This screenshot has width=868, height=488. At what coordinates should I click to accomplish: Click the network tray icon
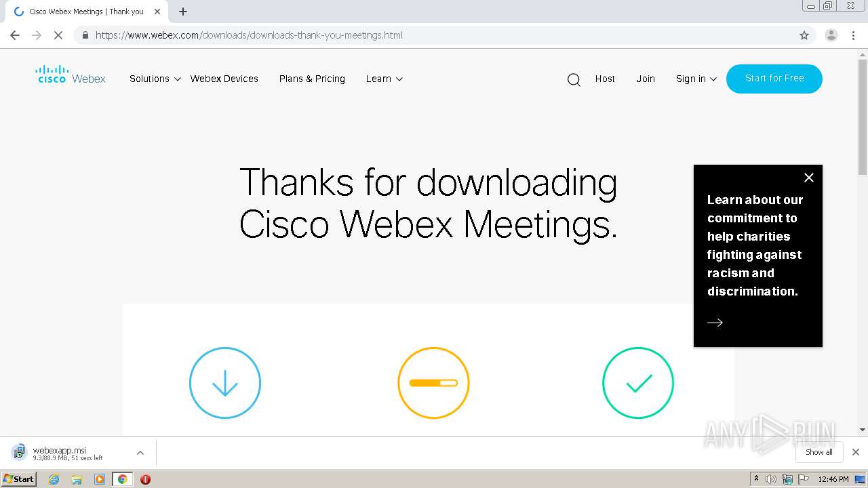(787, 479)
